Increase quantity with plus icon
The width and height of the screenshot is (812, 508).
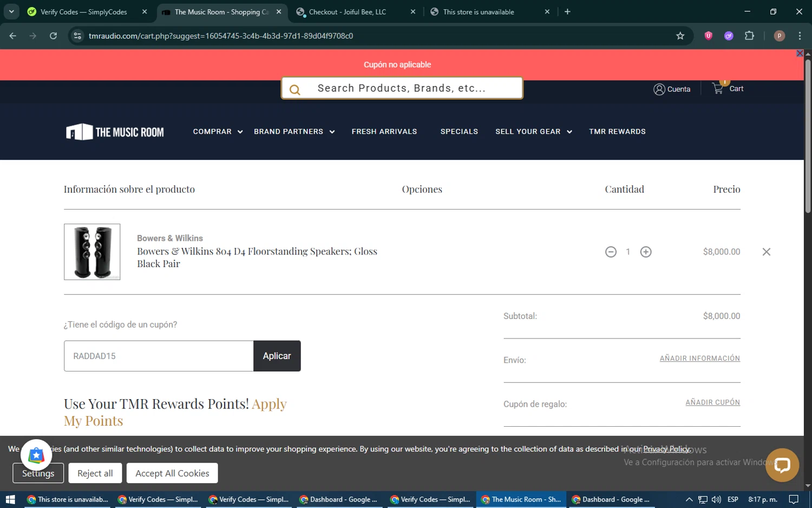click(x=646, y=252)
